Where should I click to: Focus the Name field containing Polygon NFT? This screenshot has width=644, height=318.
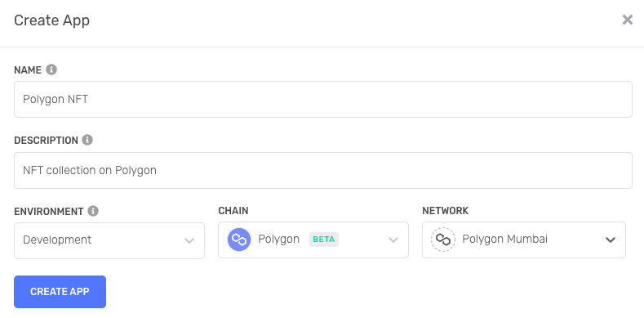[x=323, y=99]
